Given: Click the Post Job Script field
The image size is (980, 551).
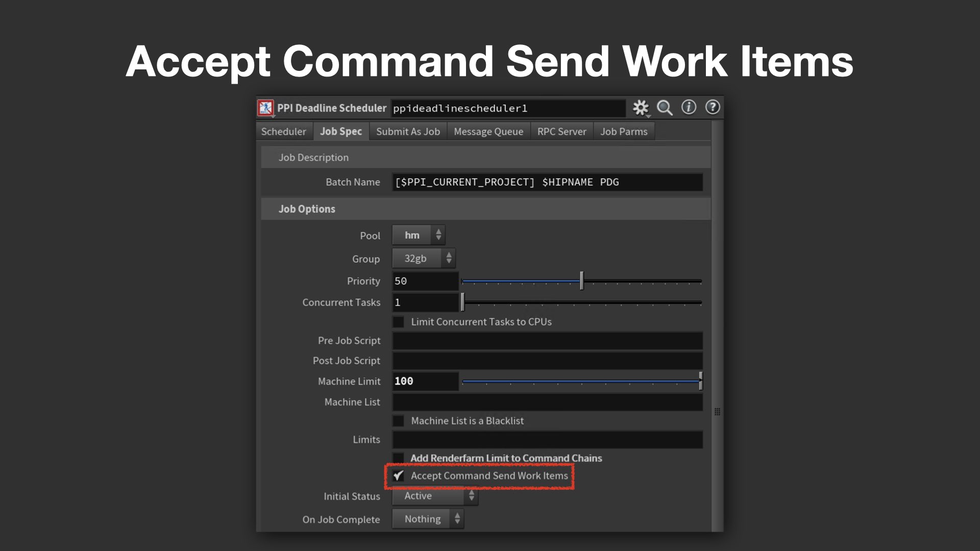Looking at the screenshot, I should coord(547,361).
